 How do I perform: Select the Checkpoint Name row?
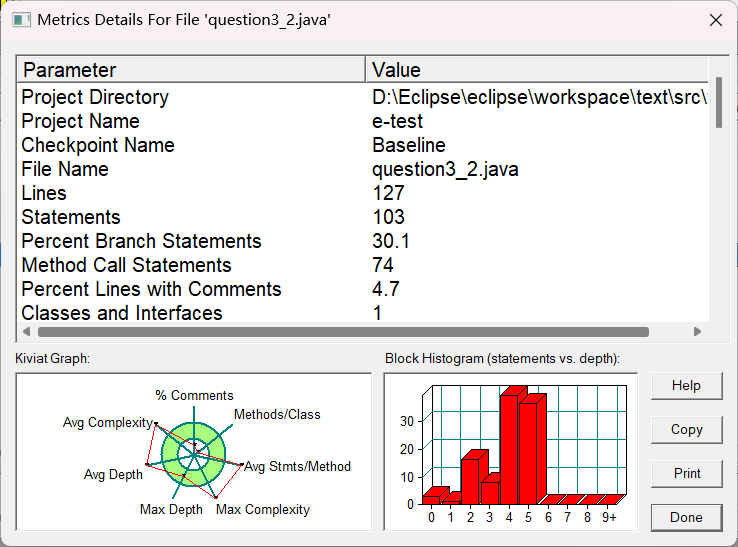362,145
